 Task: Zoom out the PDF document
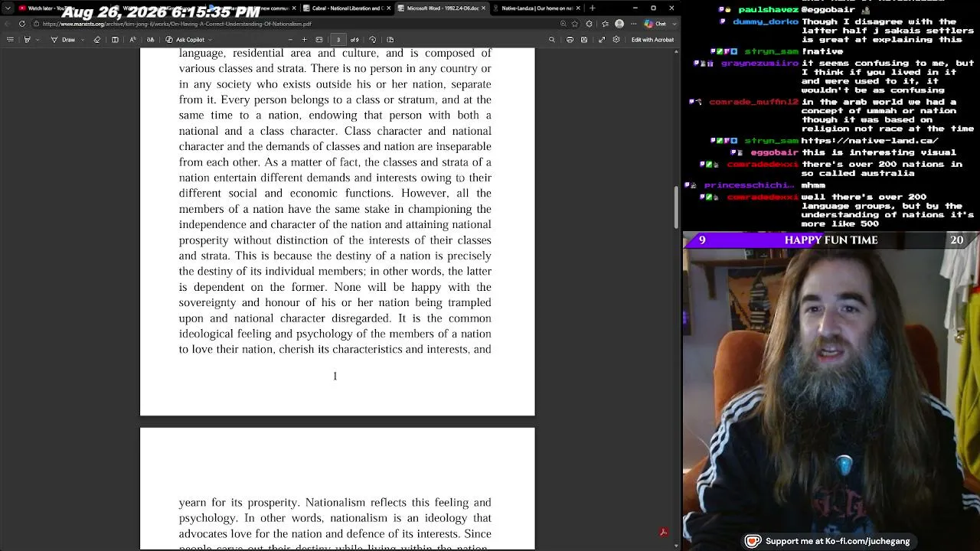click(x=290, y=40)
